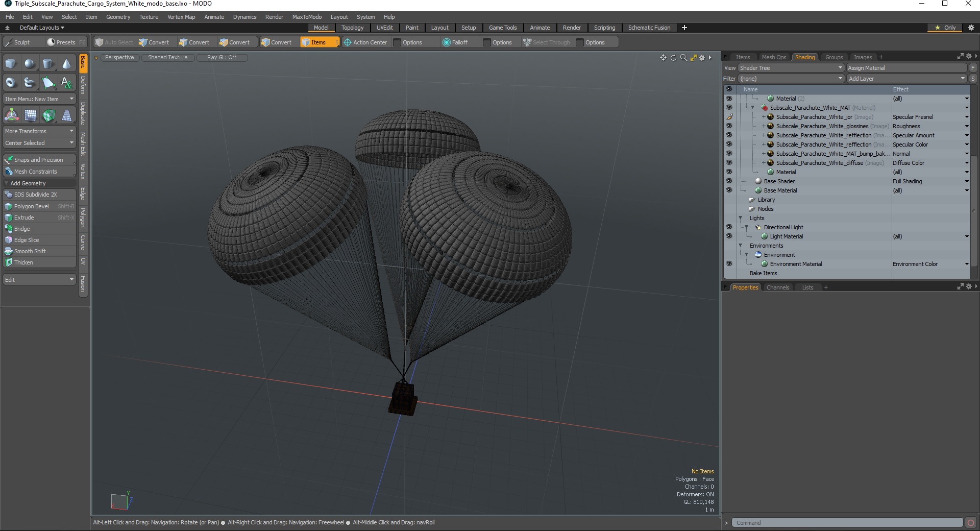The image size is (980, 531).
Task: Activate the Transform tool icon
Action: (x=11, y=116)
